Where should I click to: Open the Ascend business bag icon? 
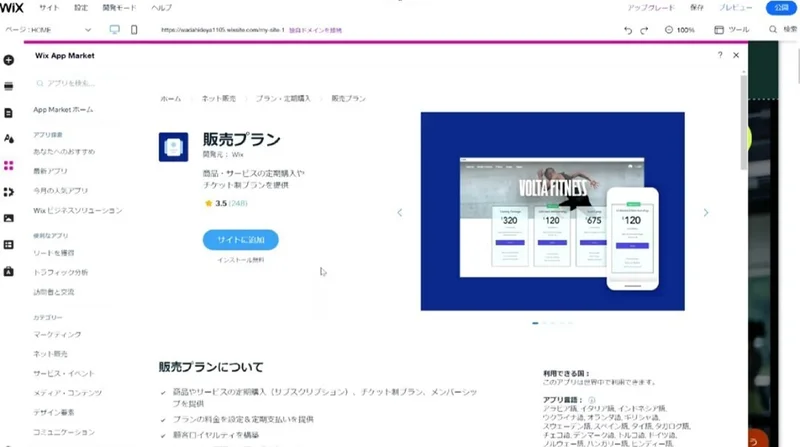tap(9, 271)
